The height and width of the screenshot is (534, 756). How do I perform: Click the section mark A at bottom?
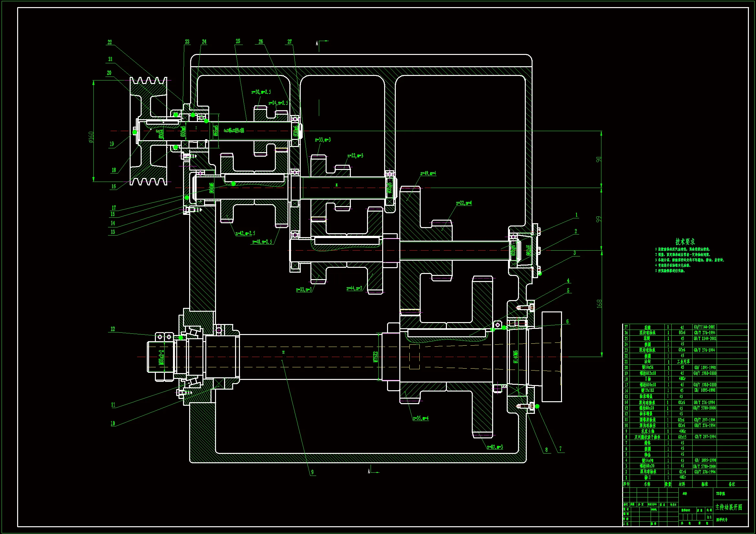369,471
